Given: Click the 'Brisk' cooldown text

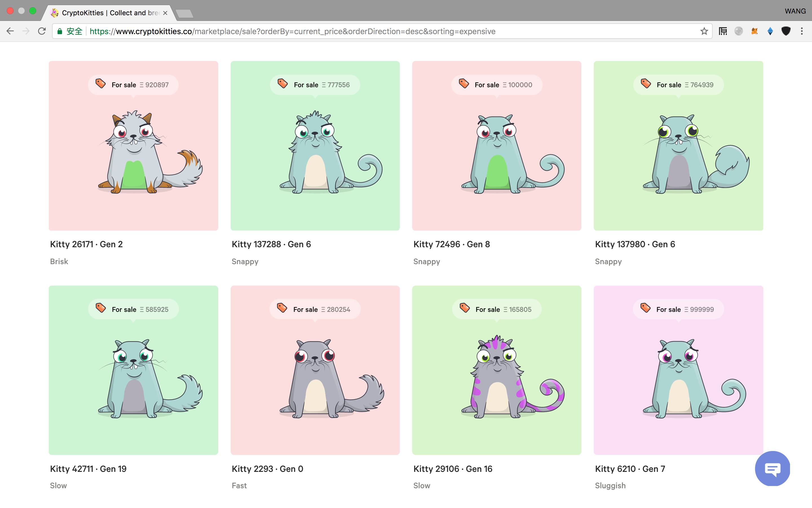Looking at the screenshot, I should pos(59,261).
